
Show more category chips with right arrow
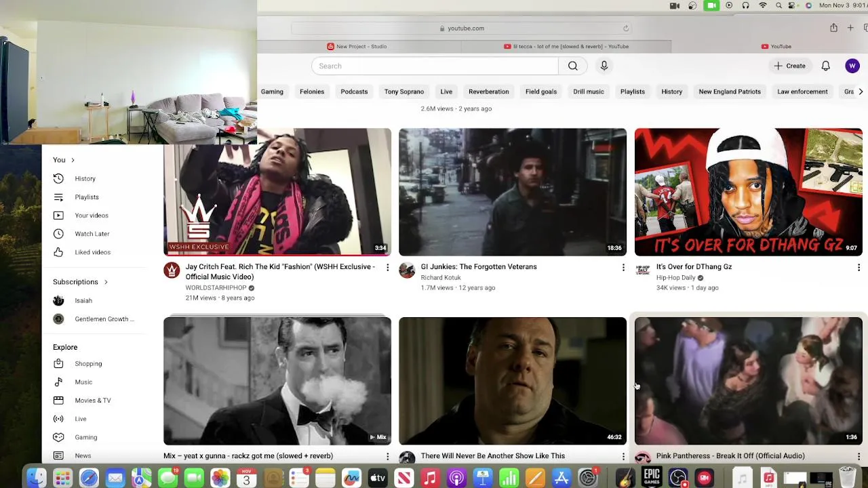[x=861, y=91]
